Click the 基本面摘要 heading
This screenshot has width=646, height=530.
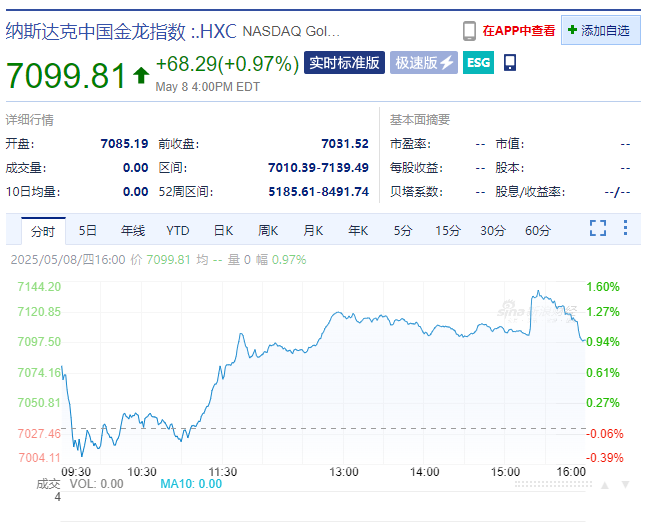point(420,120)
